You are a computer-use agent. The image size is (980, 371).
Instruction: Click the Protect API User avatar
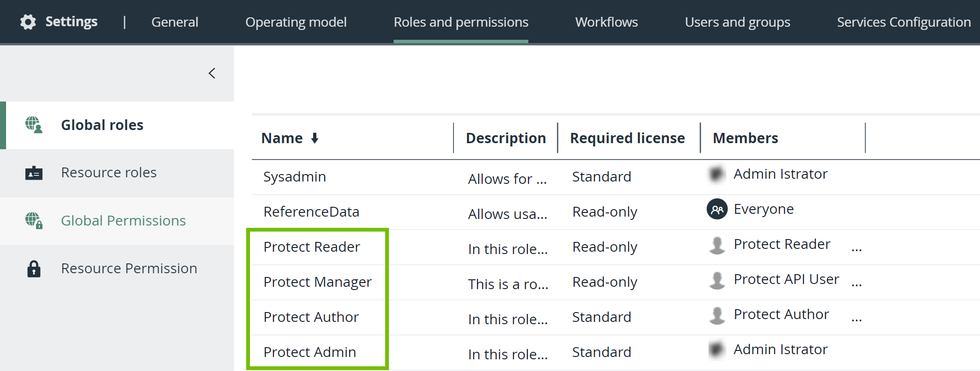coord(717,280)
